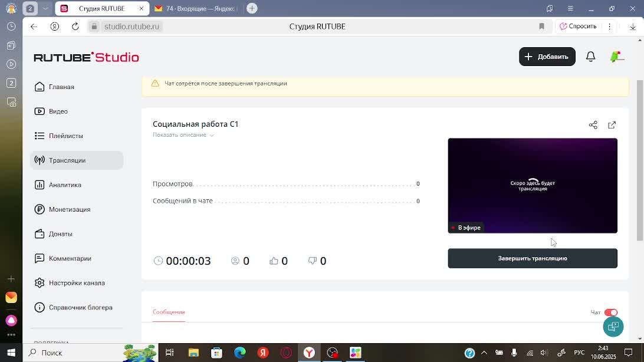Image resolution: width=644 pixels, height=362 pixels.
Task: Open the Windows Start menu
Action: pos(11,353)
